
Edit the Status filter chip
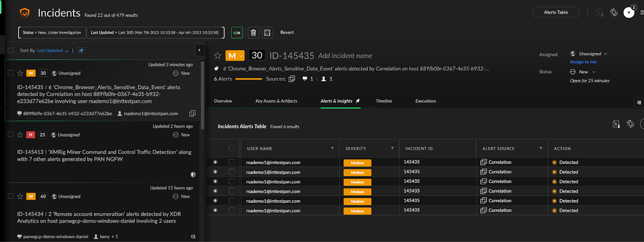tap(52, 32)
